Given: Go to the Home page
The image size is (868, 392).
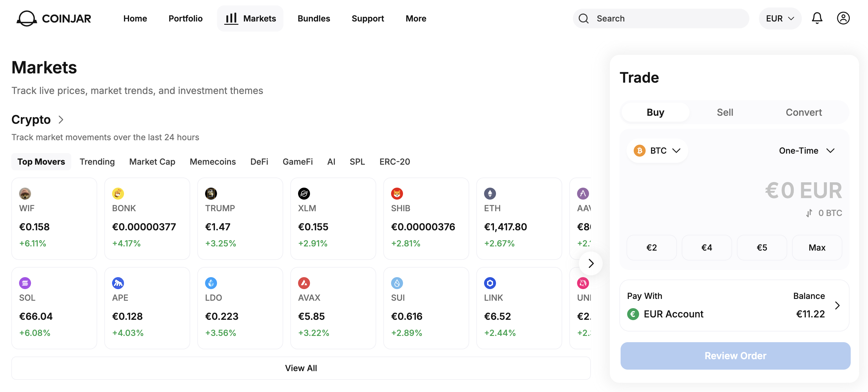Looking at the screenshot, I should coord(135,18).
